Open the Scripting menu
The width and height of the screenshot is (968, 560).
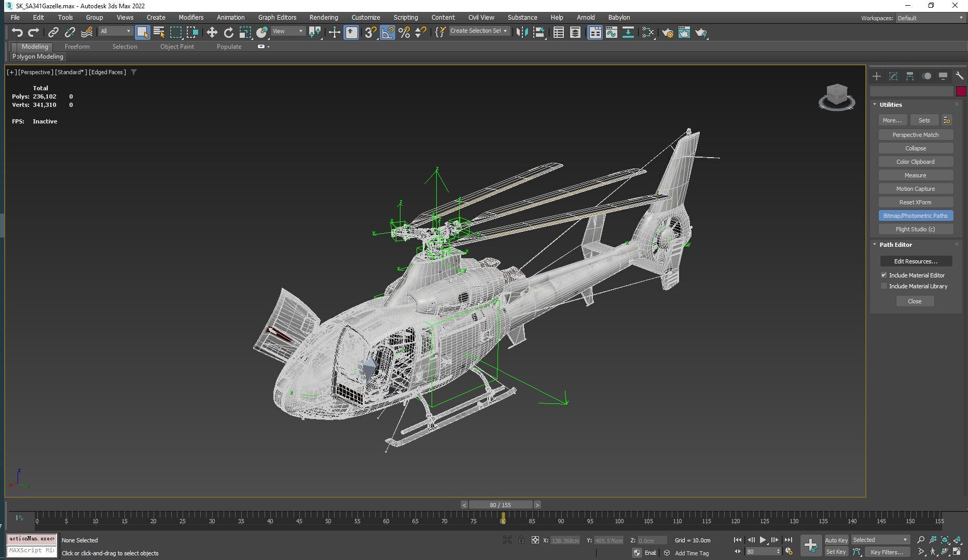coord(405,18)
